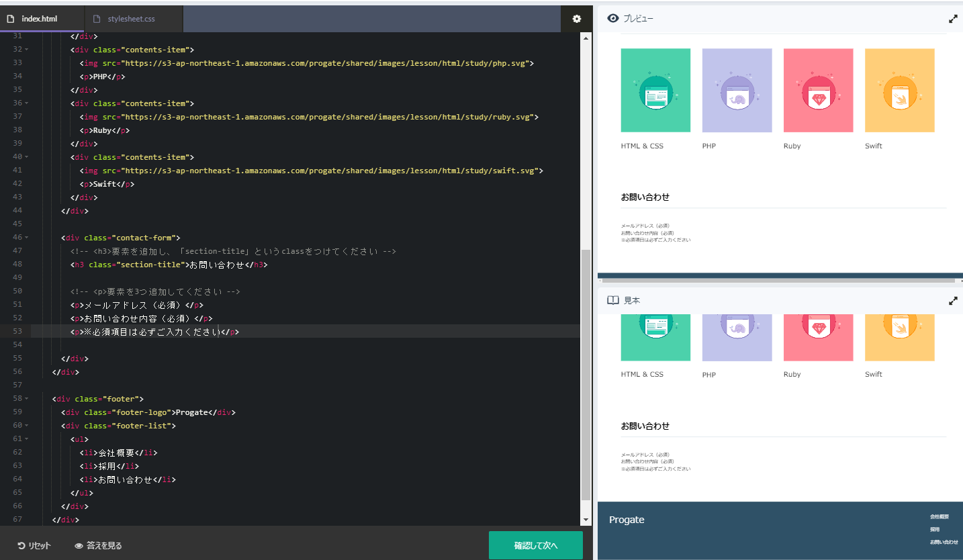This screenshot has width=963, height=560.
Task: Click 会社概要 in 見本 footer
Action: [x=939, y=516]
